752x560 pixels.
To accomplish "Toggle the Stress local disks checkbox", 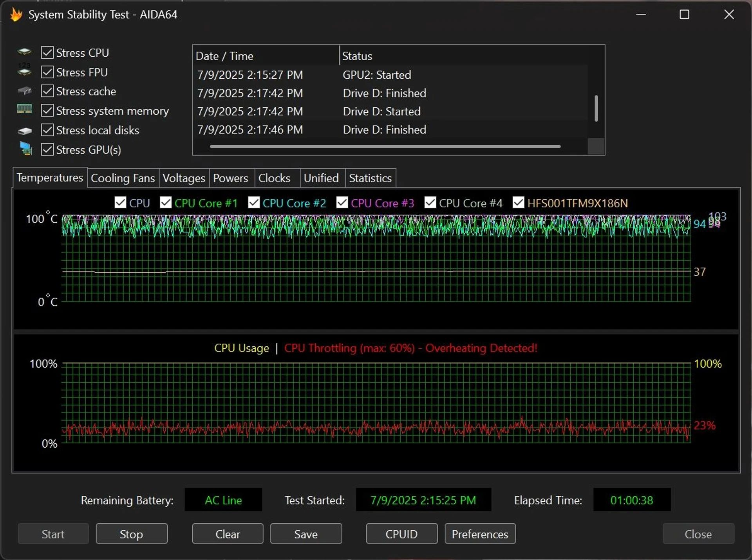I will click(x=47, y=130).
